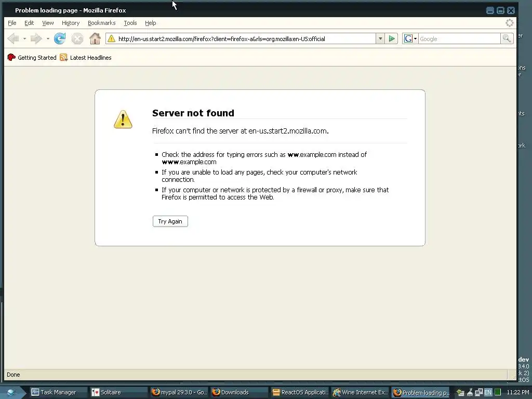
Task: Go to the Home page icon
Action: [95, 38]
